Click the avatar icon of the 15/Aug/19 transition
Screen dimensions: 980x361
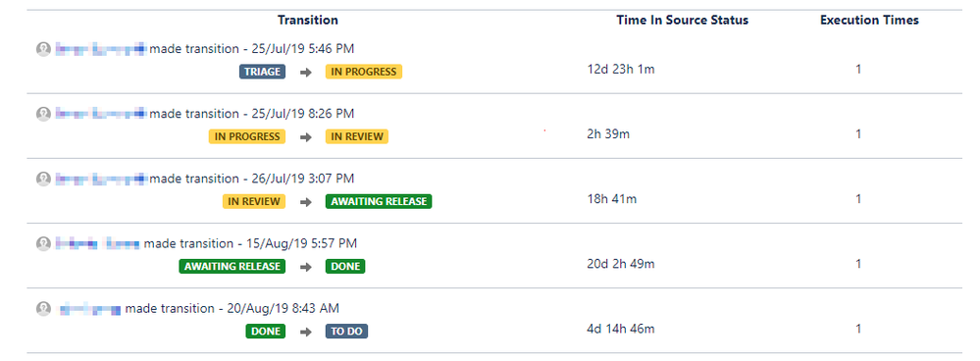43,243
